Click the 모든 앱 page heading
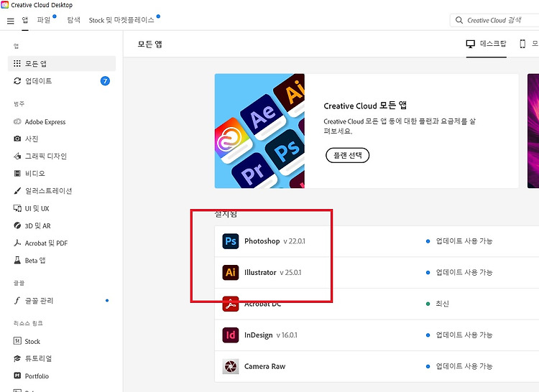 click(149, 44)
